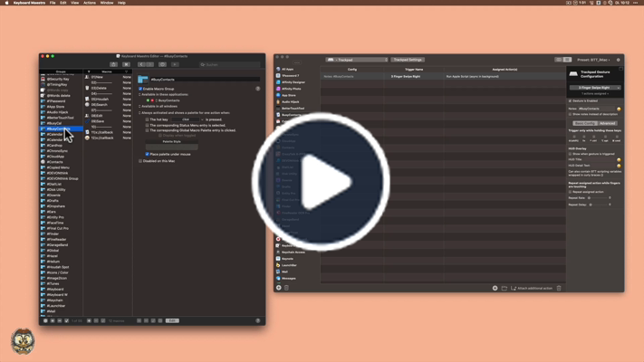Click the add app plus icon under the BetterTouchTool sidebar
This screenshot has width=644, height=362.
(278, 288)
